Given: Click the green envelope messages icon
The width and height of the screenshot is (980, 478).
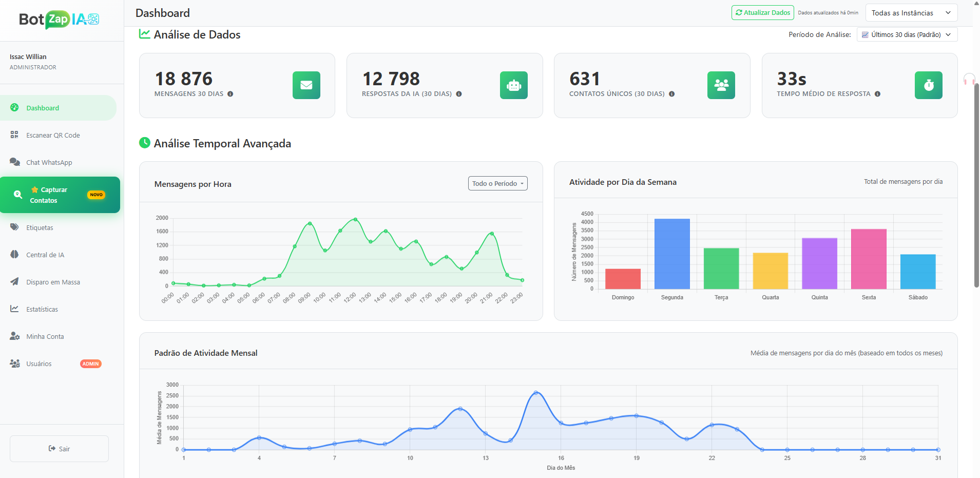Looking at the screenshot, I should point(306,85).
